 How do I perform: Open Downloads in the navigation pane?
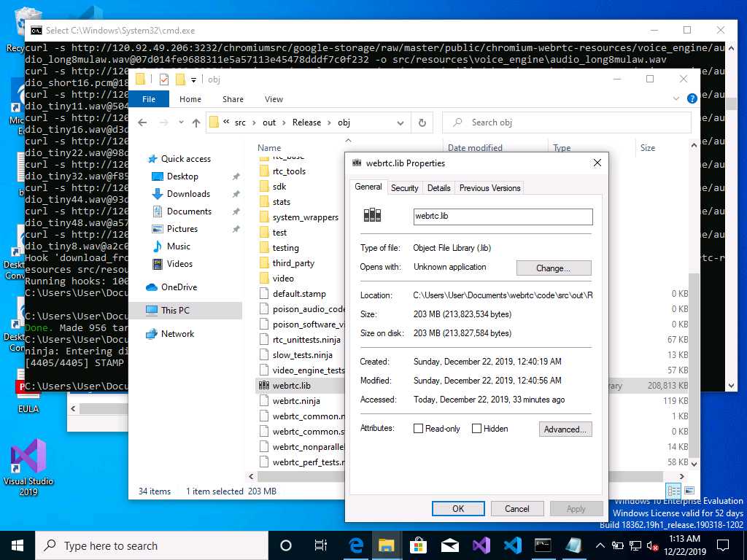187,194
